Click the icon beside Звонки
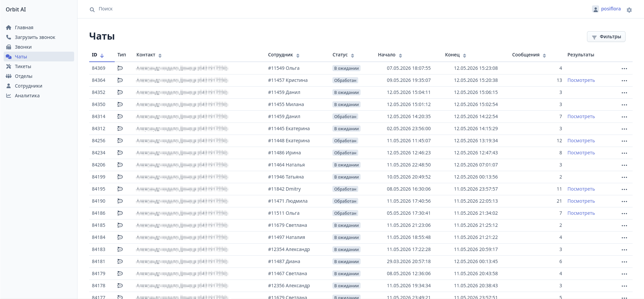Viewport: 644px width, 299px height. (9, 47)
